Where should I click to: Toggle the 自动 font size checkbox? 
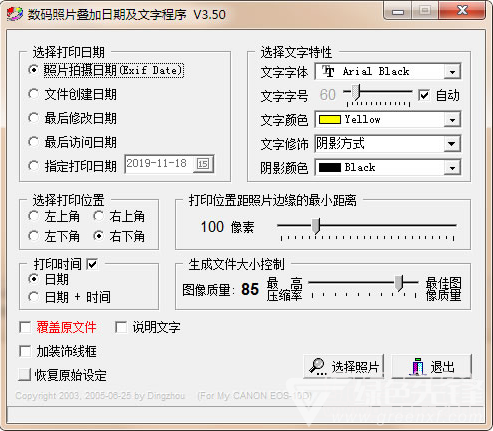point(424,95)
